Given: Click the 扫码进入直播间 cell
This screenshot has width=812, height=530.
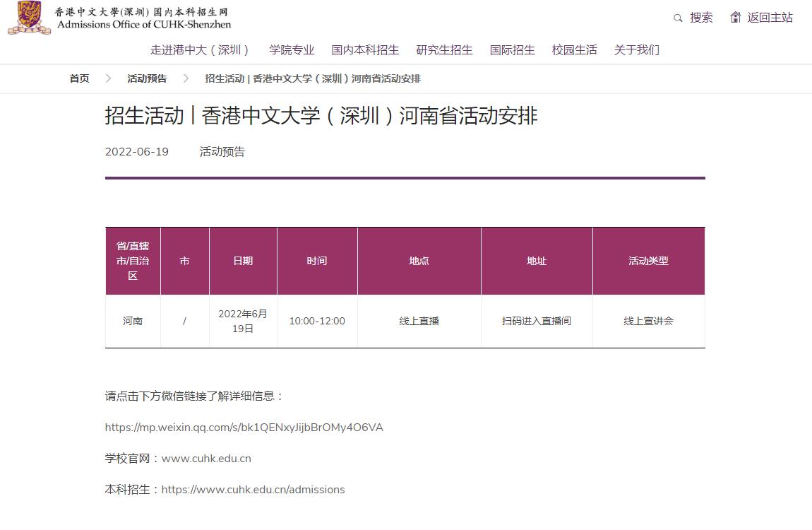Looking at the screenshot, I should pyautogui.click(x=537, y=322).
